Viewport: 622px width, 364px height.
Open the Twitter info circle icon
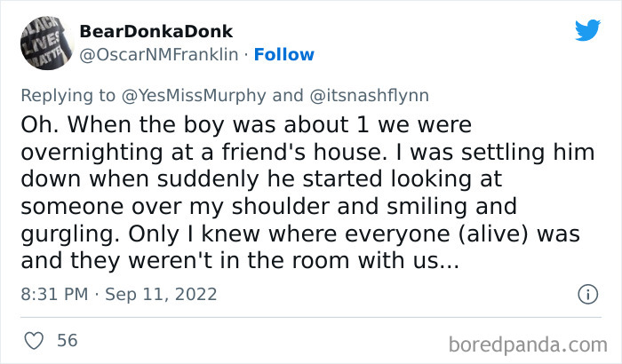586,294
